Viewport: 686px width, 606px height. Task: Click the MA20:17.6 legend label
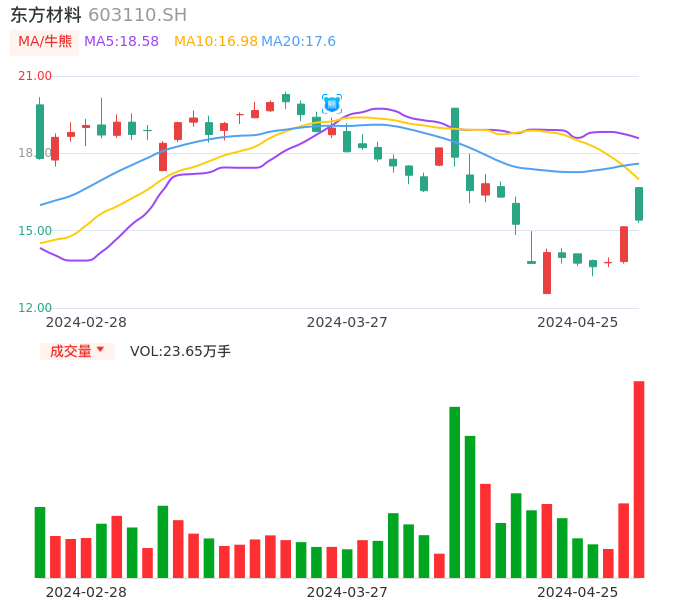(298, 42)
